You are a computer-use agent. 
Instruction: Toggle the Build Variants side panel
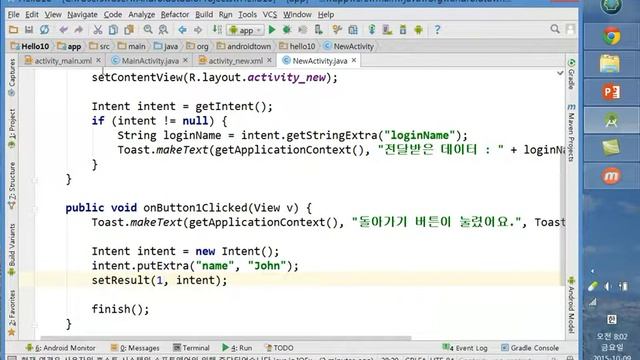(12, 249)
